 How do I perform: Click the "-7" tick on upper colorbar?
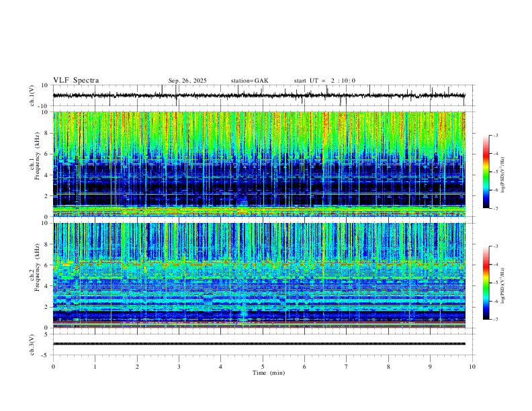pyautogui.click(x=495, y=209)
